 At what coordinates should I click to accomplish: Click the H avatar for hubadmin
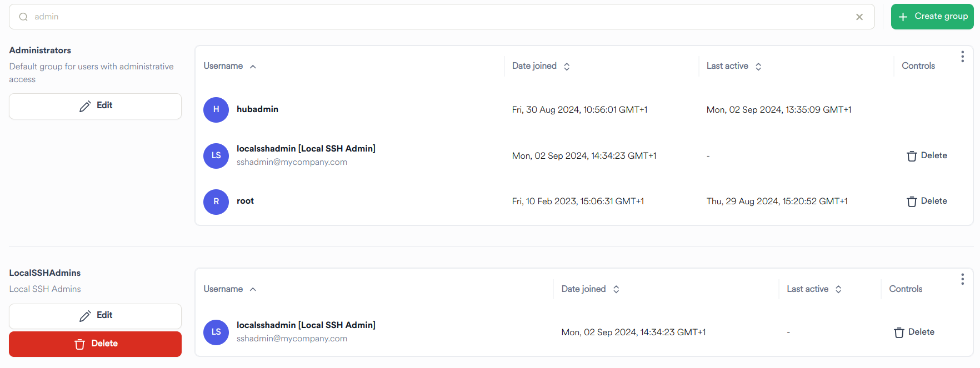click(x=216, y=109)
